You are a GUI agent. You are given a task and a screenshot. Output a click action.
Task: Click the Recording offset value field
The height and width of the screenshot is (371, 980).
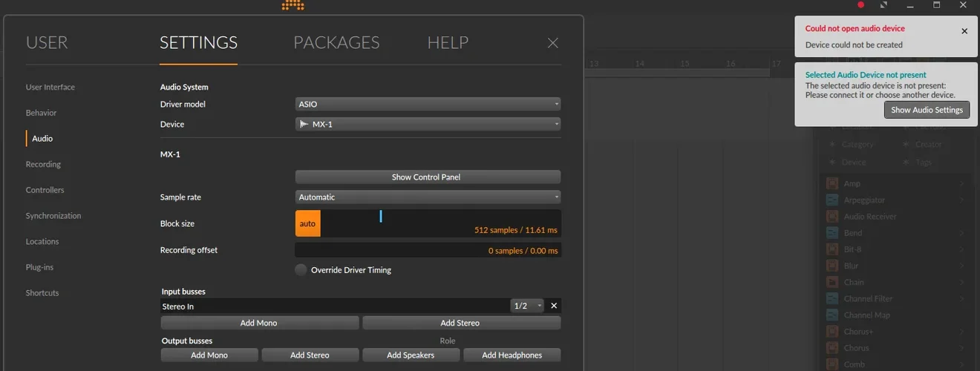428,250
